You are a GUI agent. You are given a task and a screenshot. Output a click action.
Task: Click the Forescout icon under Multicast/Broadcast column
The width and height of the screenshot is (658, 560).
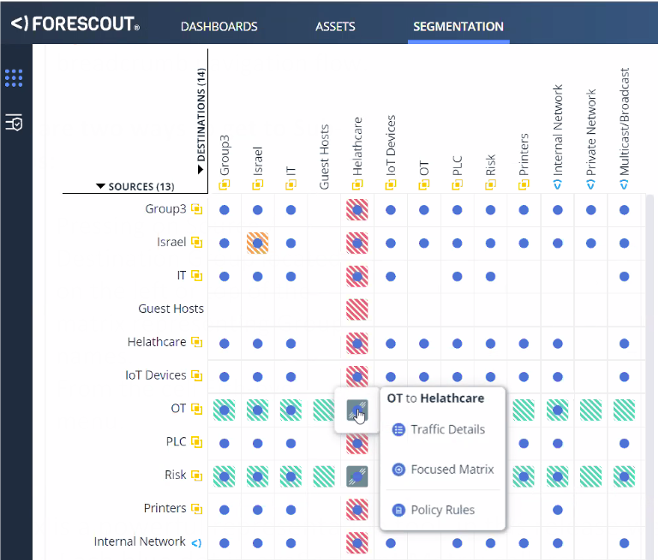coord(624,184)
